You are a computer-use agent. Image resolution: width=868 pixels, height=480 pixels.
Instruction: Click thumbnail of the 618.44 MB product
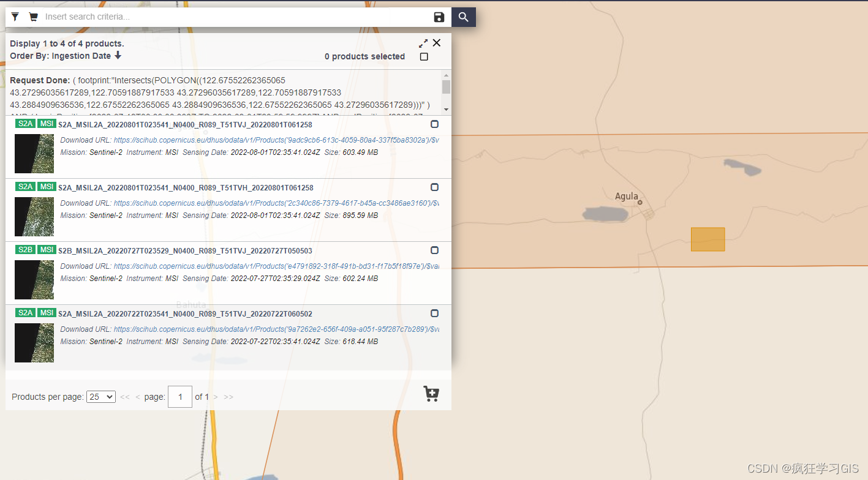(x=34, y=343)
